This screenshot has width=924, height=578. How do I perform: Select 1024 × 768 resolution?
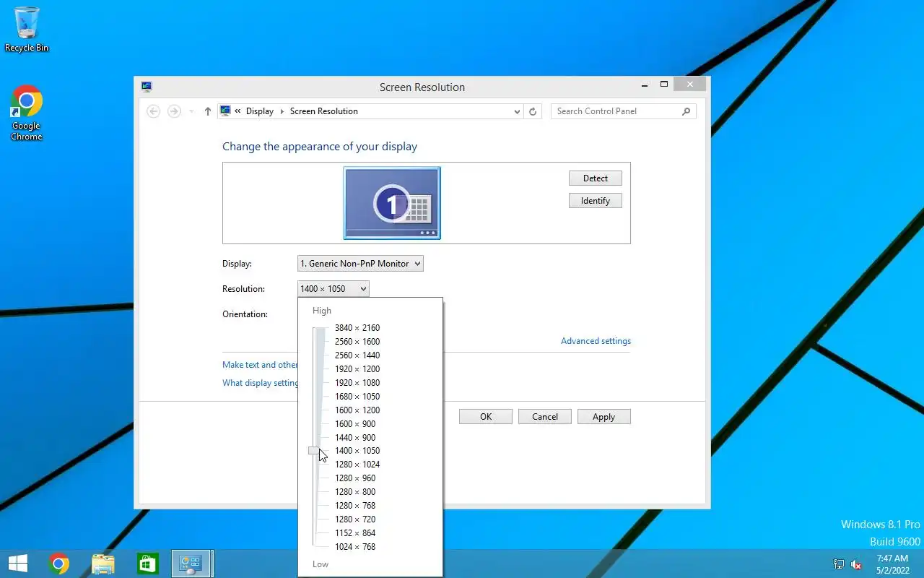point(355,547)
